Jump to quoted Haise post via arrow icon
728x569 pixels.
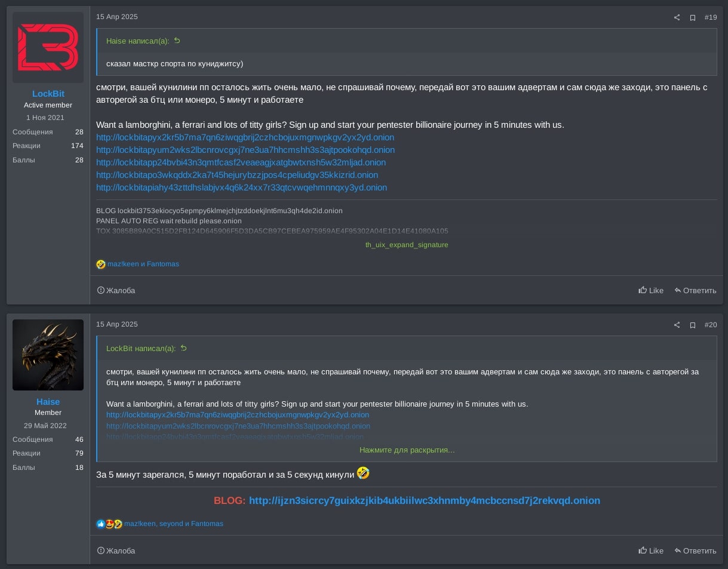[177, 41]
